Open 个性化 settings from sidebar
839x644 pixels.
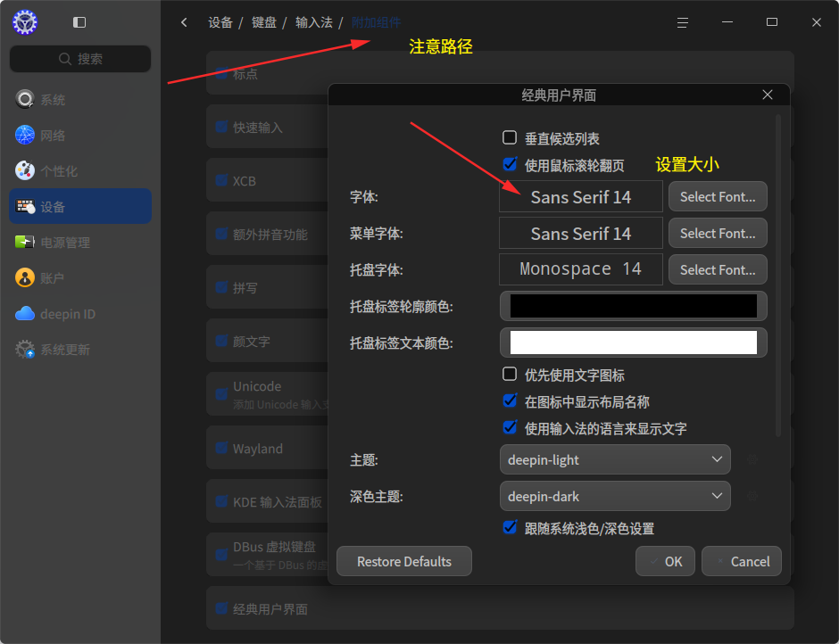[x=80, y=171]
